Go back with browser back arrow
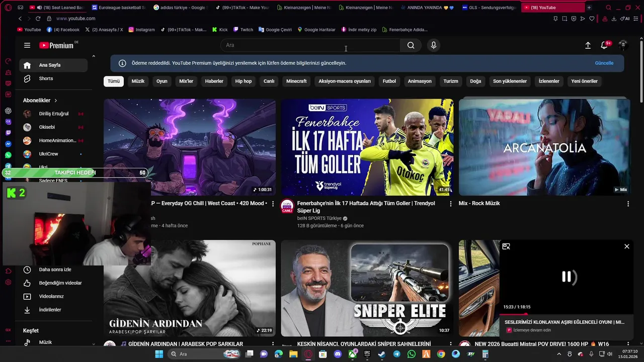 pos(20,19)
